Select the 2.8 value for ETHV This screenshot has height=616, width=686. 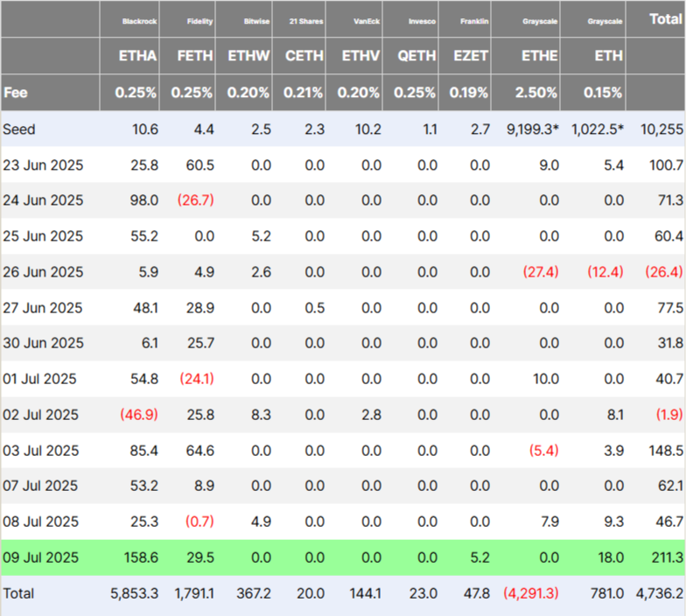click(x=371, y=415)
